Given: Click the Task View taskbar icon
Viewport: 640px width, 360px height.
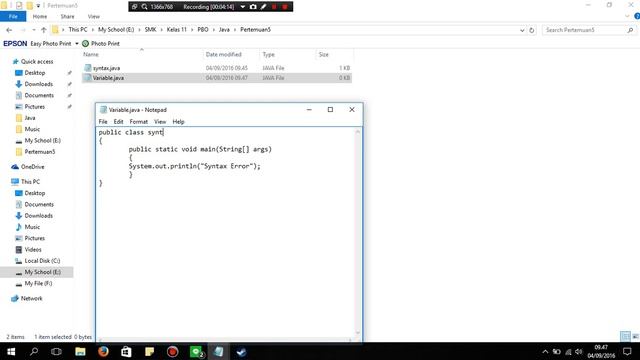Looking at the screenshot, I should pyautogui.click(x=56, y=351).
